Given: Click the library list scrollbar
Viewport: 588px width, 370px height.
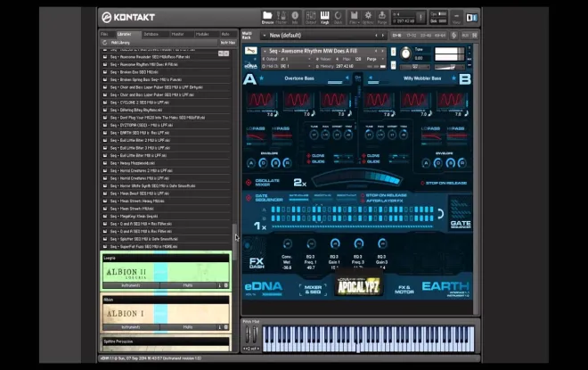Looking at the screenshot, I should tap(234, 242).
